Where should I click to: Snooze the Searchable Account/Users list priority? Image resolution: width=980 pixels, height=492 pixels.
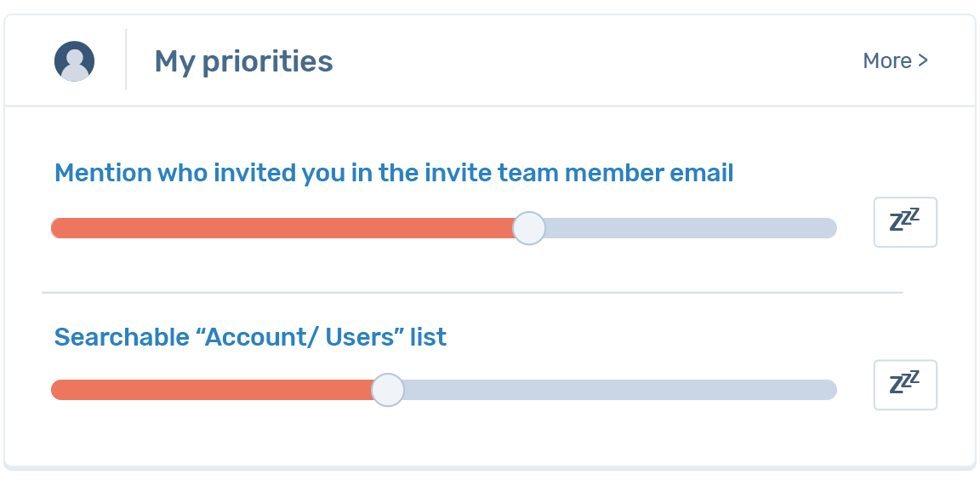tap(905, 385)
